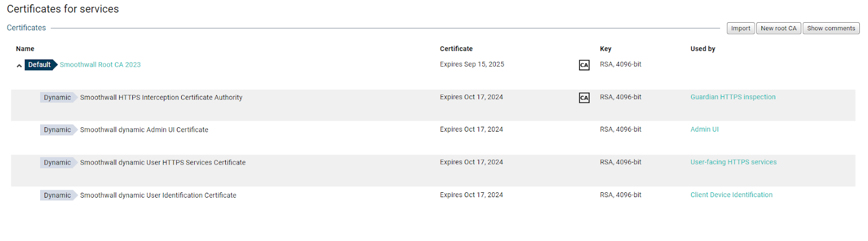
Task: Open the Guardian HTTPS inspection link
Action: (x=732, y=97)
